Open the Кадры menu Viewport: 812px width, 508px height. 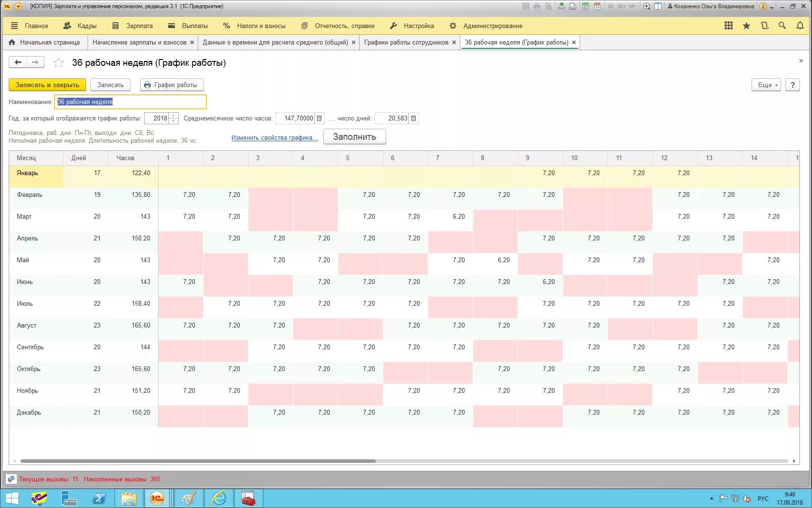click(x=80, y=26)
